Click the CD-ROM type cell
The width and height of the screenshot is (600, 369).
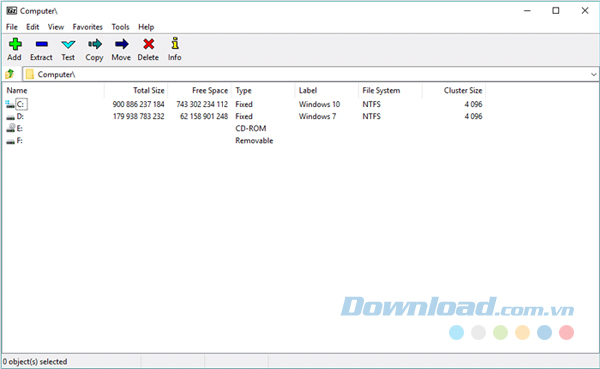[251, 129]
